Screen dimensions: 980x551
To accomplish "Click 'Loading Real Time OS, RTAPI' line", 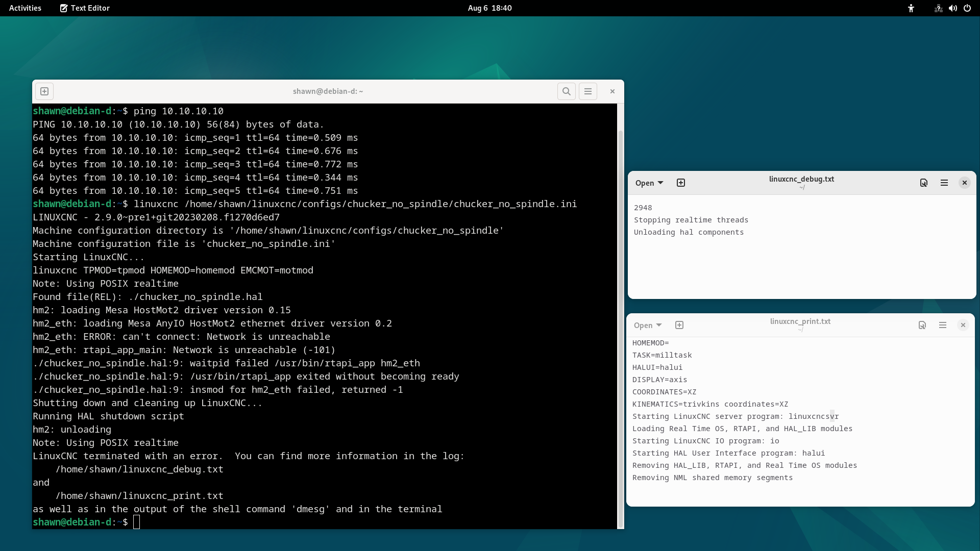I will tap(742, 429).
